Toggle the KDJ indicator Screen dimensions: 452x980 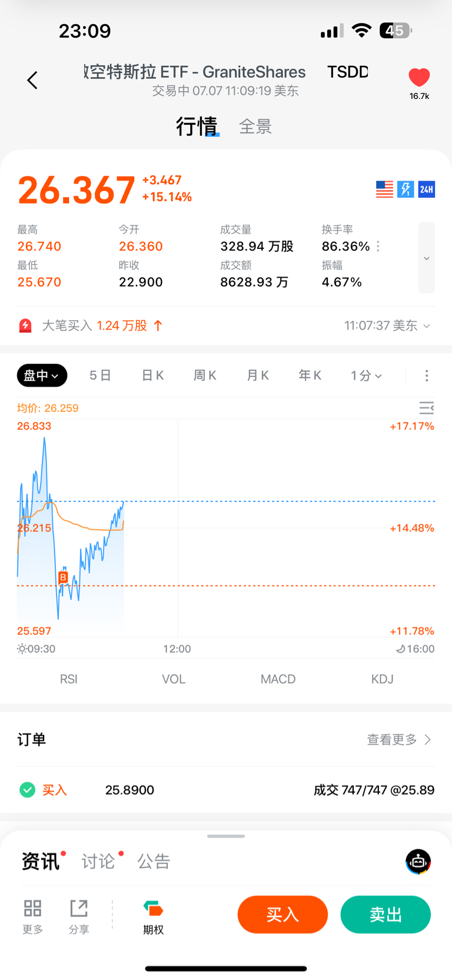point(383,679)
